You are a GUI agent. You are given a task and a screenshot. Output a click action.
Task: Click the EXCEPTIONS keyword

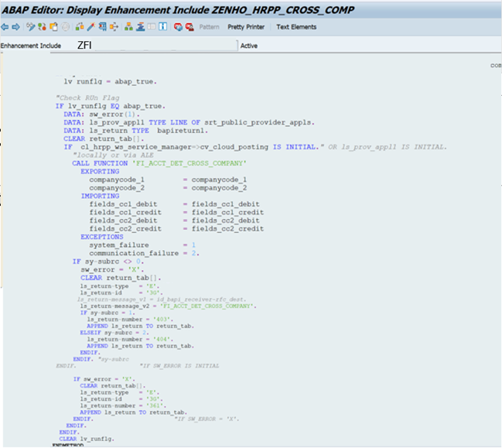coord(102,237)
